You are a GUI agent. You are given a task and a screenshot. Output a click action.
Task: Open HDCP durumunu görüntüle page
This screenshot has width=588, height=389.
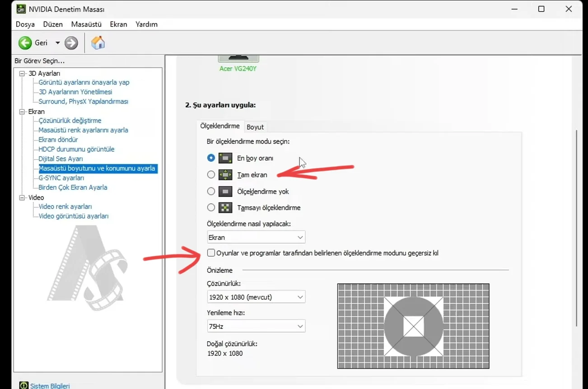tap(76, 149)
